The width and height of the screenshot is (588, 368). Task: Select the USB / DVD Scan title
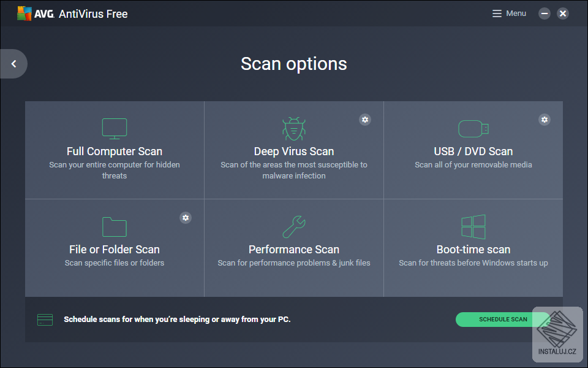473,151
